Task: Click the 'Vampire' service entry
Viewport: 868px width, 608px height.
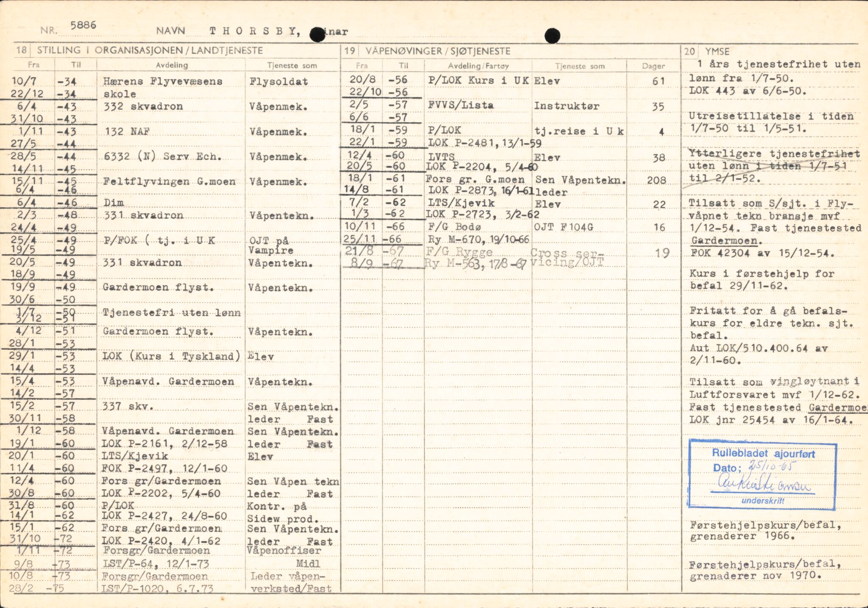Action: 271,251
